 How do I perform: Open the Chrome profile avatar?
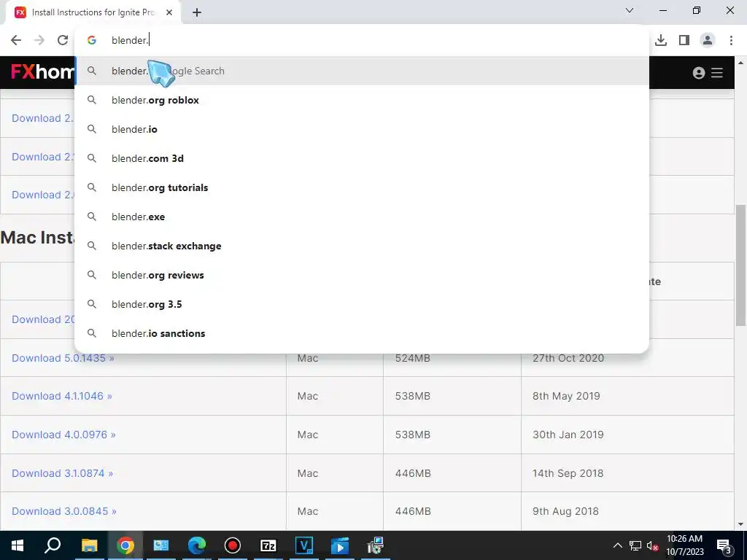708,40
